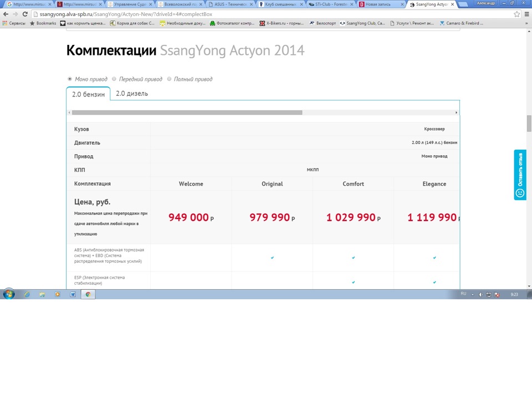Select the 'Полный привод' radio button
Viewport: 532px width, 399px height.
(x=169, y=79)
